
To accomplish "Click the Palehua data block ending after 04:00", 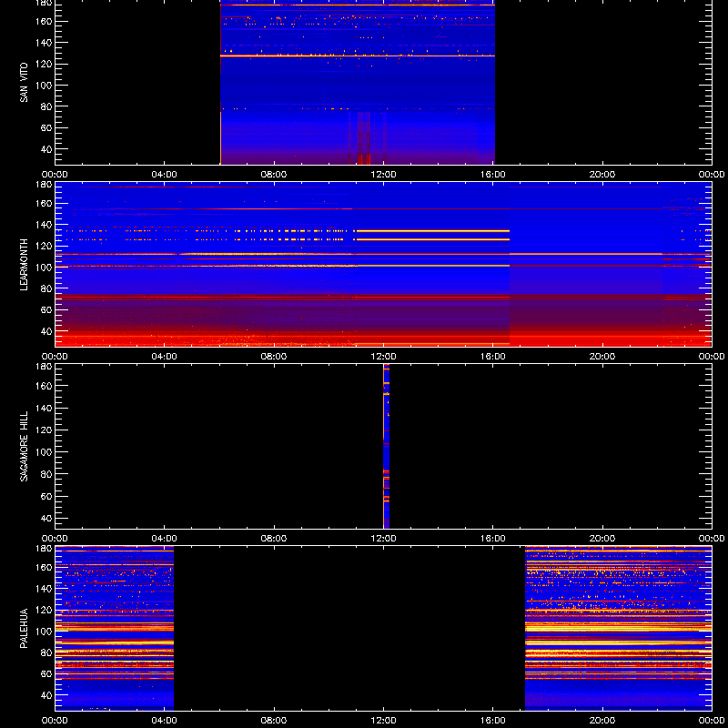I will [115, 628].
